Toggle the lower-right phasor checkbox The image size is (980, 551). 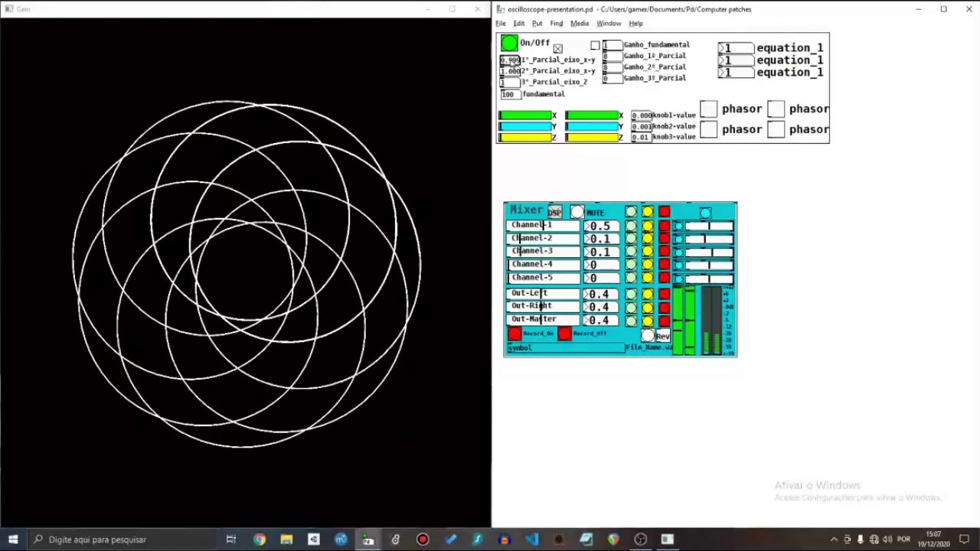point(776,129)
